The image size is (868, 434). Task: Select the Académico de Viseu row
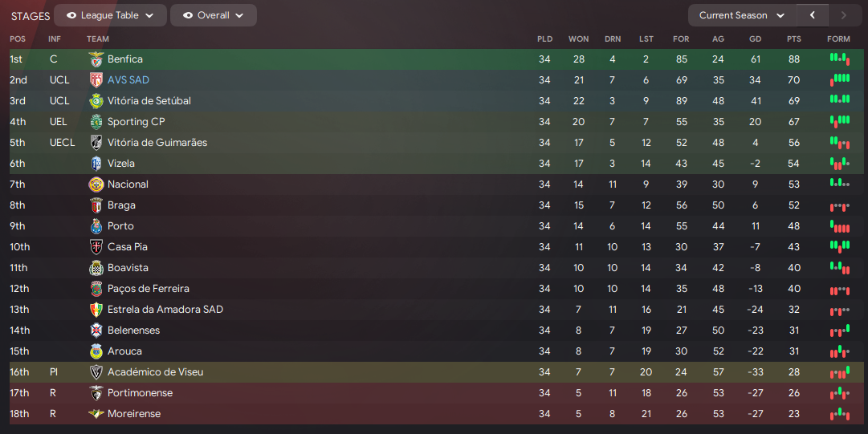(436, 372)
